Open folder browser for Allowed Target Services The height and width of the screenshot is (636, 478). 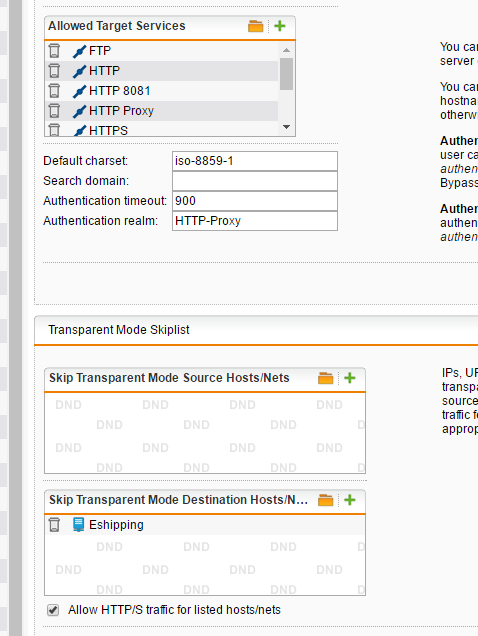(x=256, y=26)
